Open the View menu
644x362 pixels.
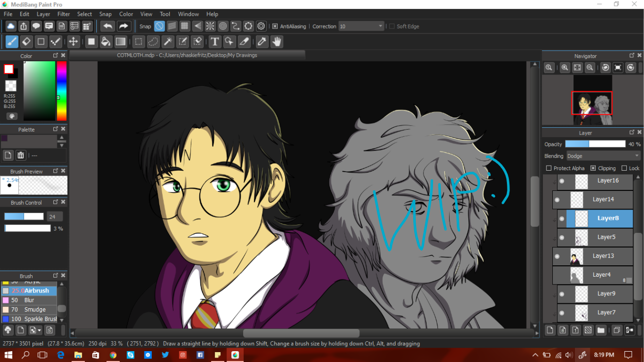(x=146, y=14)
